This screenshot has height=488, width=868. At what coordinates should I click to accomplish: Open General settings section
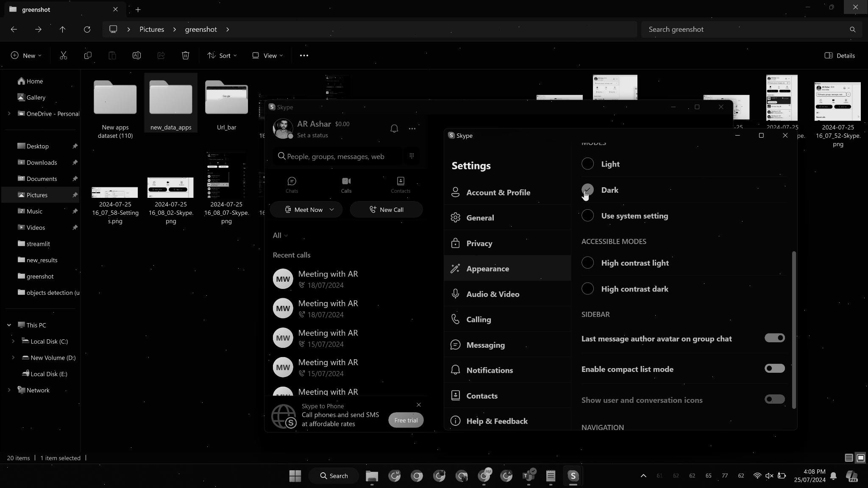tap(507, 218)
